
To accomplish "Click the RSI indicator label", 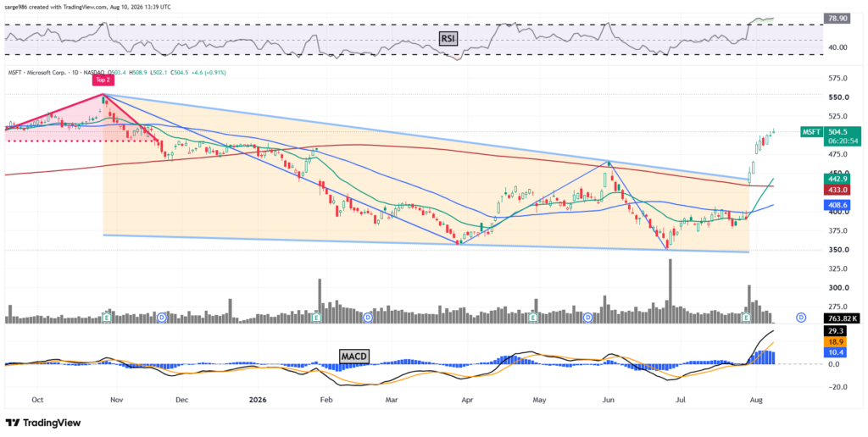I will (448, 39).
